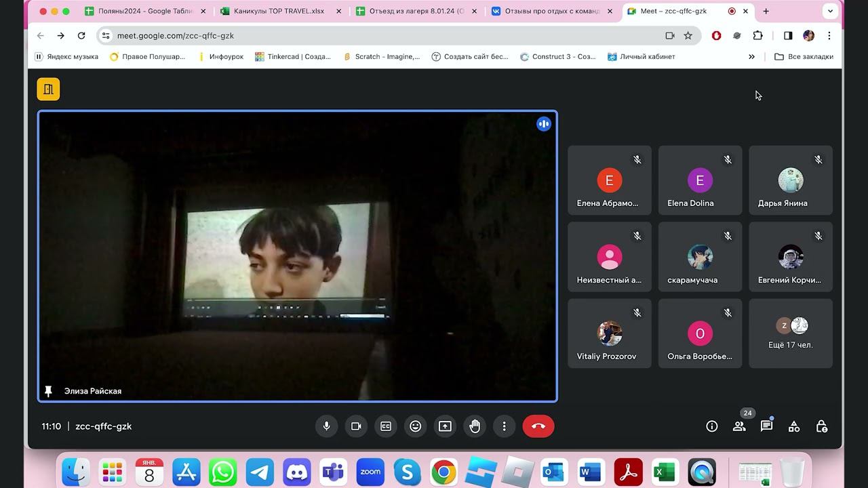Expand the 'Ещё 17 чел.' participants tile
Viewport: 868px width, 488px height.
pos(791,333)
